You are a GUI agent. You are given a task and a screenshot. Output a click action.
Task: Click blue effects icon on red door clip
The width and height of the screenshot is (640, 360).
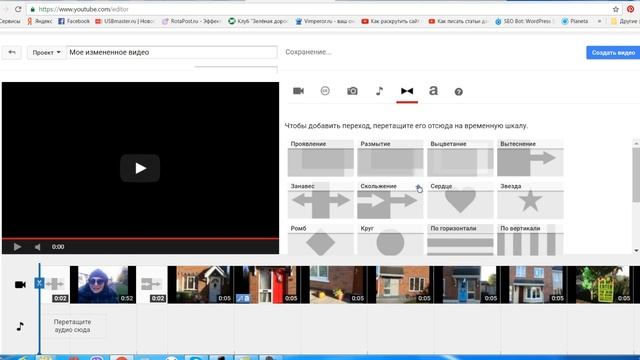pos(243,298)
